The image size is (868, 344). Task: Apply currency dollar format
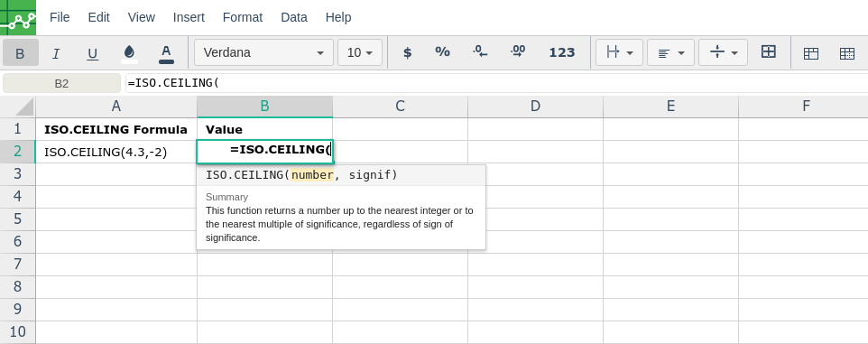[x=408, y=52]
